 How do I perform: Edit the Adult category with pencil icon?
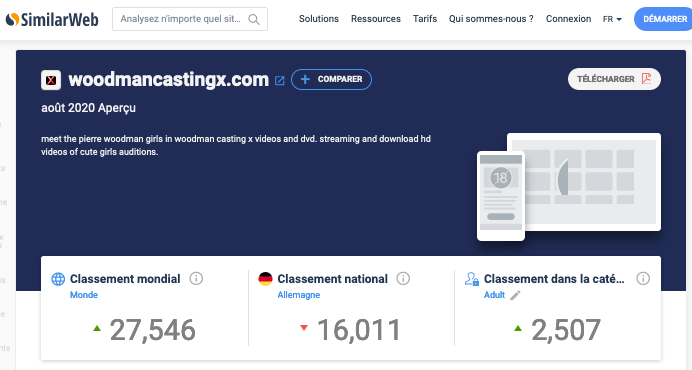click(x=515, y=295)
